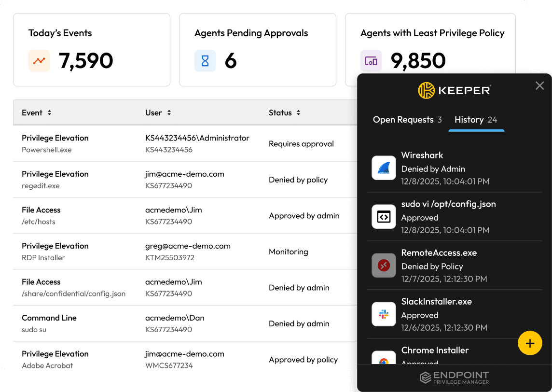Click the Agents Pending Approvals card title
This screenshot has width=552, height=392.
point(251,33)
